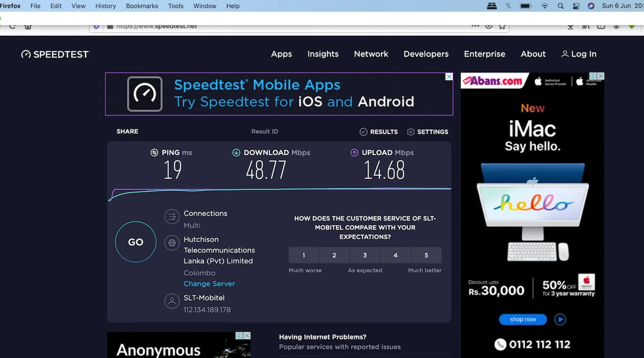The height and width of the screenshot is (358, 644).
Task: Click Having Internet Problems? heading
Action: [x=323, y=337]
